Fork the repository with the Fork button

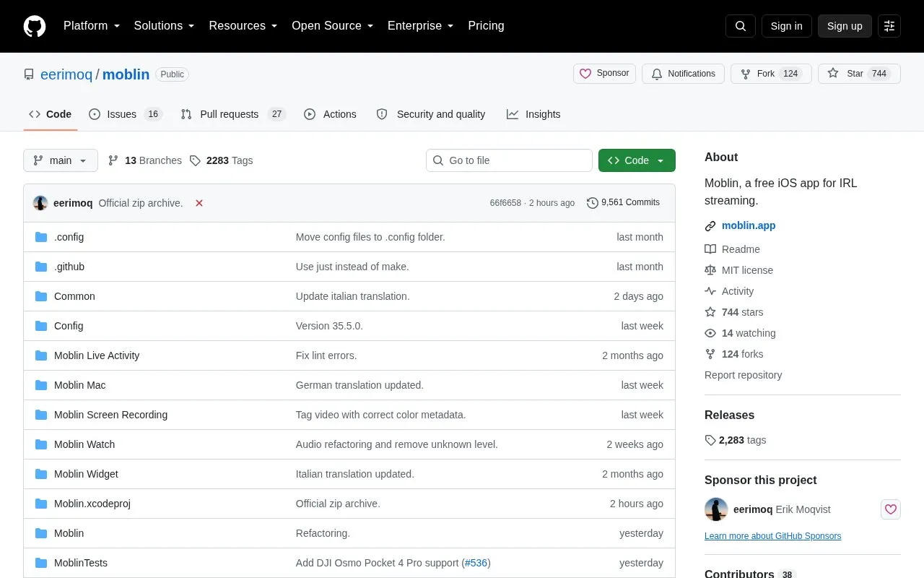(771, 74)
